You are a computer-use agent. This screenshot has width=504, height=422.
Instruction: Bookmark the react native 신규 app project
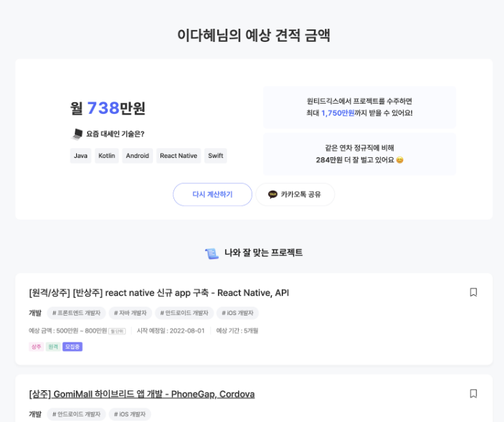tap(473, 292)
